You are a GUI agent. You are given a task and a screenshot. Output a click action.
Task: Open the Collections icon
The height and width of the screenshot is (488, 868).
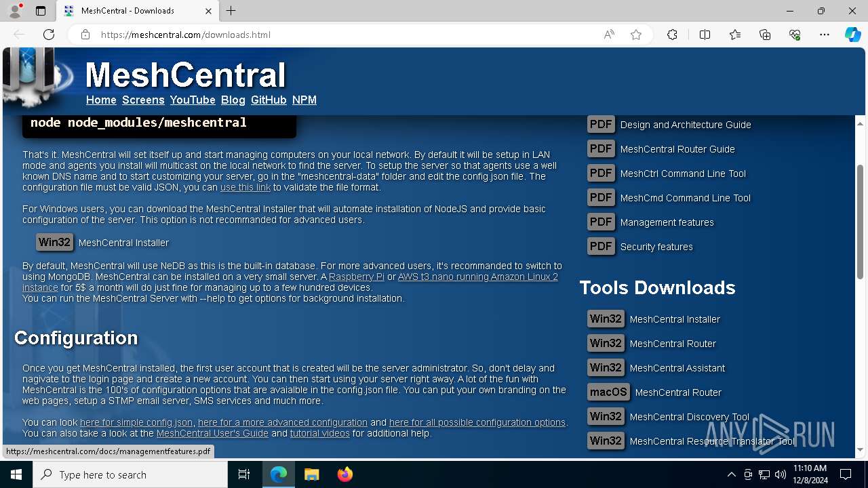click(765, 35)
